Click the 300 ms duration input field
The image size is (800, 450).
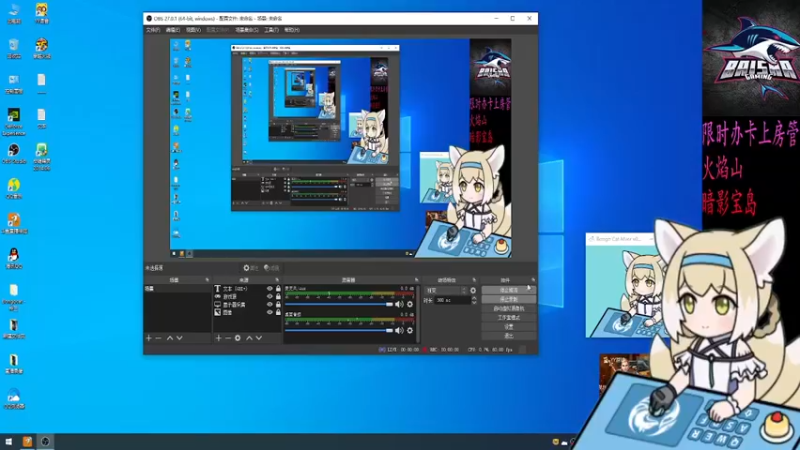click(452, 301)
